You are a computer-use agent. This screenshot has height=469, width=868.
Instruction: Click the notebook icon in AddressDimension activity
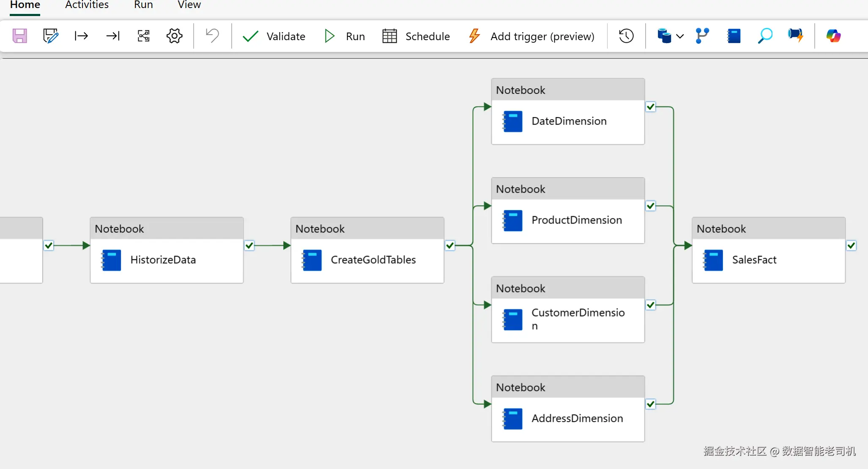[x=512, y=419]
